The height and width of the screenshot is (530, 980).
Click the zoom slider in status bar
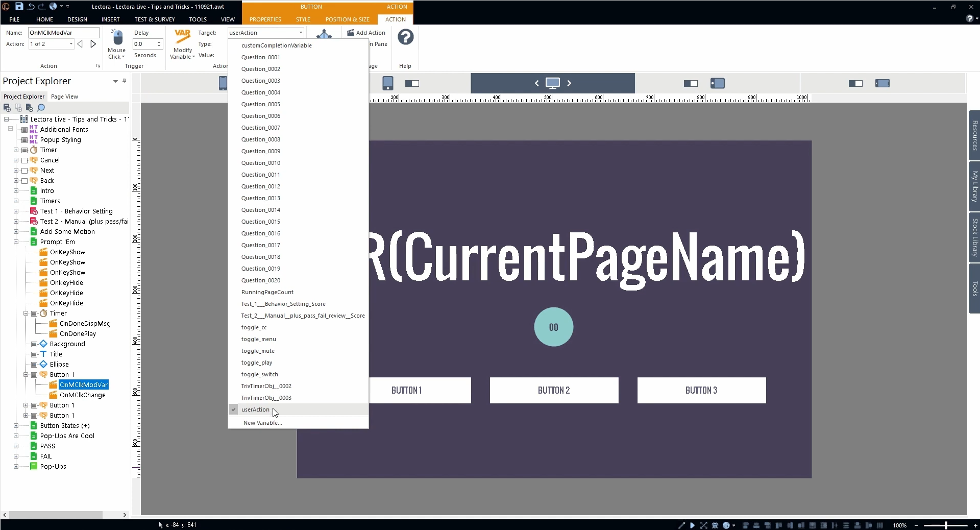[x=945, y=525]
